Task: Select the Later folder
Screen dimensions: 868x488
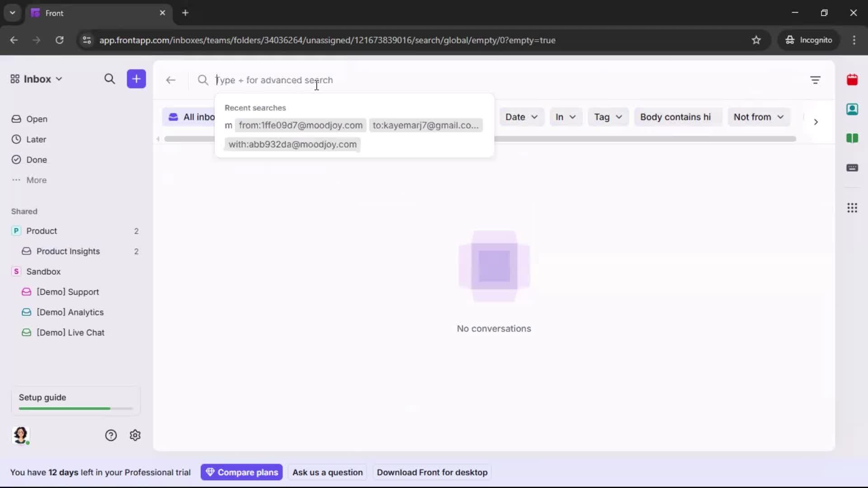Action: click(35, 139)
